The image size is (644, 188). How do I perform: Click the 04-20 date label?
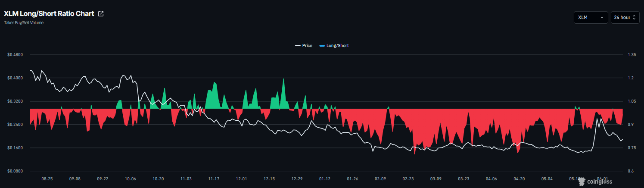coord(520,179)
